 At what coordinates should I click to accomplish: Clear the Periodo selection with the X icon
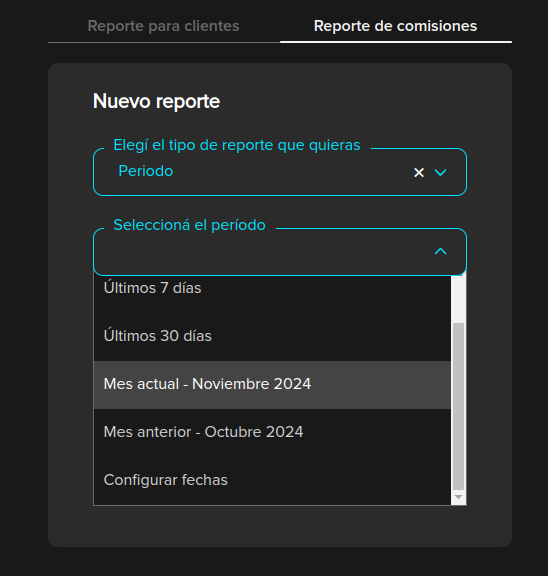419,172
